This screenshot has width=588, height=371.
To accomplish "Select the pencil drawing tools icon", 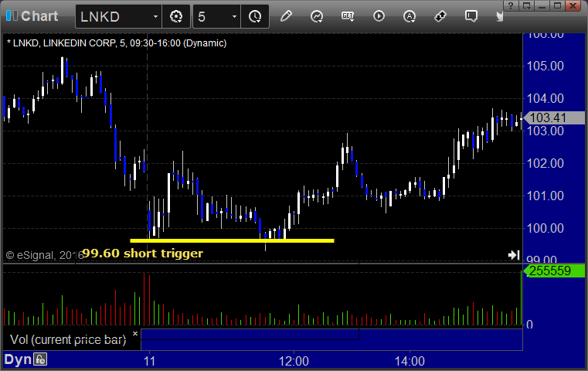I will 286,16.
